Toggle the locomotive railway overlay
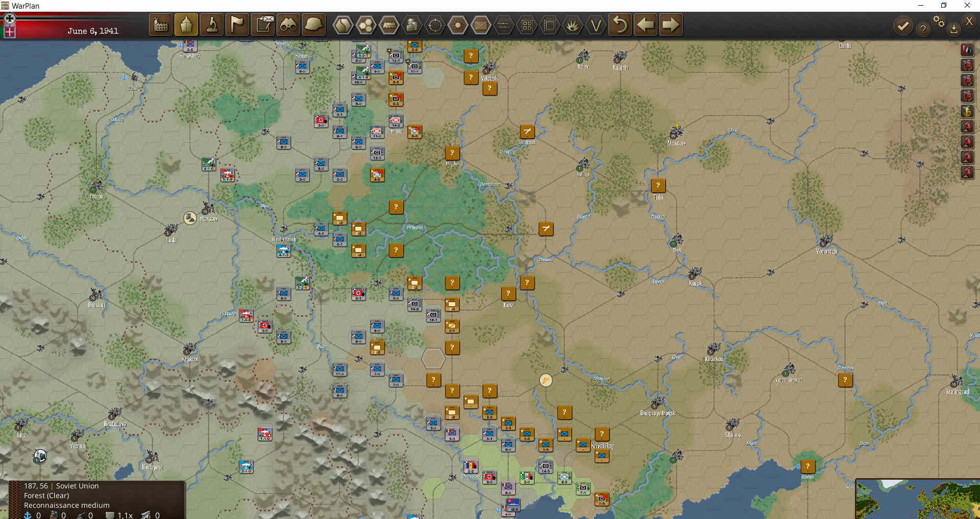This screenshot has width=980, height=519. (x=389, y=25)
